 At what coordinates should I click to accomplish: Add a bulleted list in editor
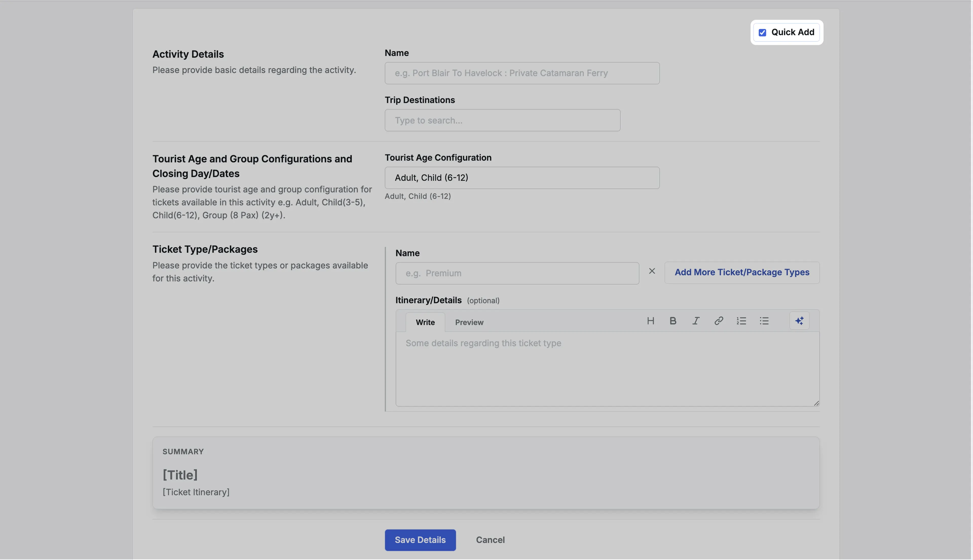764,321
